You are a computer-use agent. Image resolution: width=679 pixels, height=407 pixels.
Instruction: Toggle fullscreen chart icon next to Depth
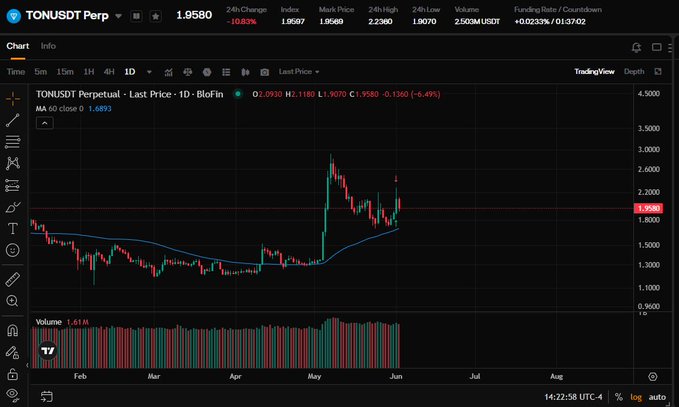tap(658, 71)
